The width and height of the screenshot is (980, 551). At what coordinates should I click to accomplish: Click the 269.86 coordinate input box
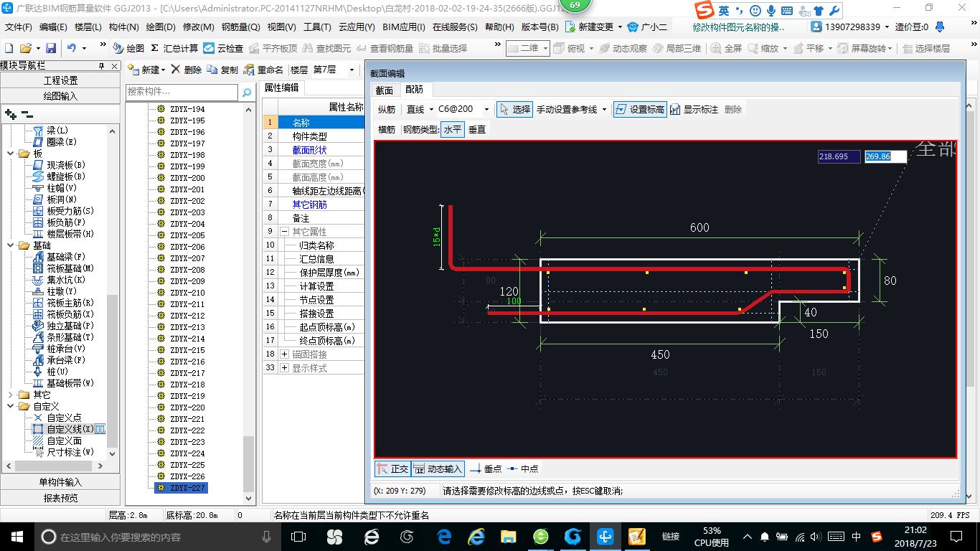(x=885, y=156)
